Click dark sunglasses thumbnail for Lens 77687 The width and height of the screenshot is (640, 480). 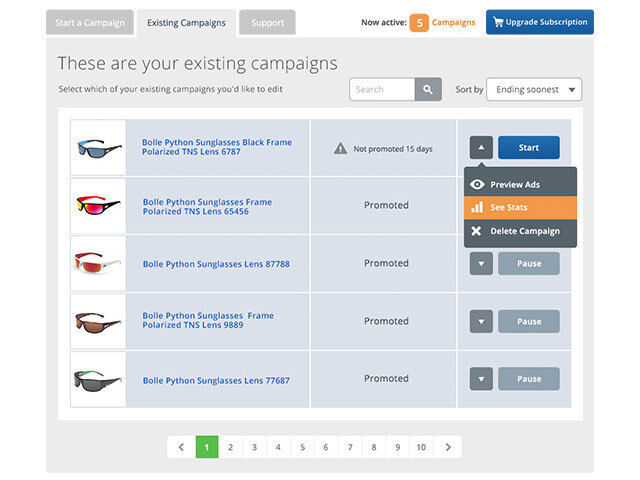(98, 380)
